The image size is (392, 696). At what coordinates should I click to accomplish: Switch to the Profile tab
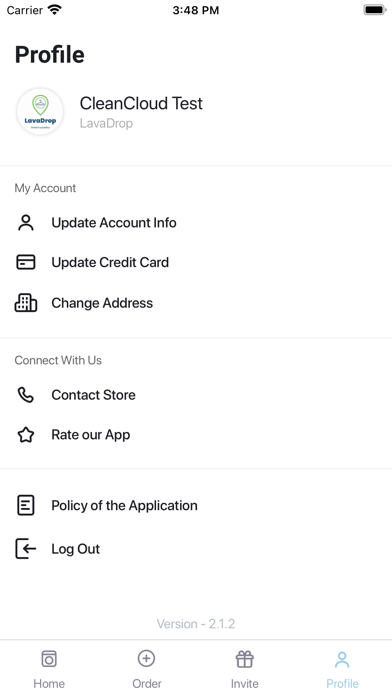342,669
